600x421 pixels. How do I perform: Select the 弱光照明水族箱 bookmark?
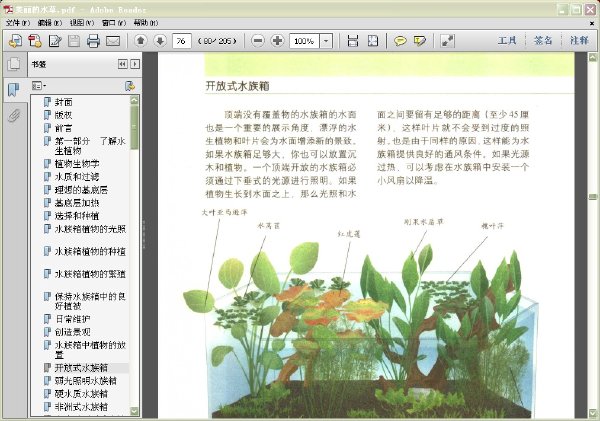pyautogui.click(x=86, y=381)
